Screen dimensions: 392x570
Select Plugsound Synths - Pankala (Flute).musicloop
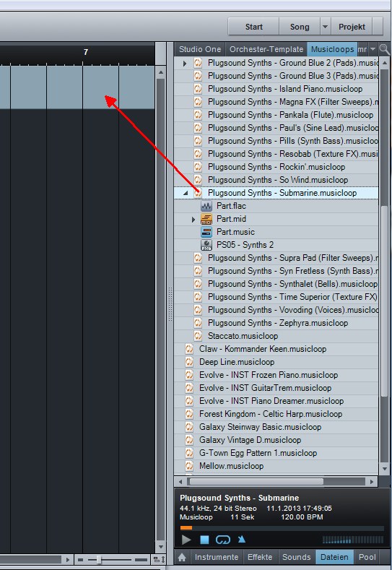(x=276, y=115)
